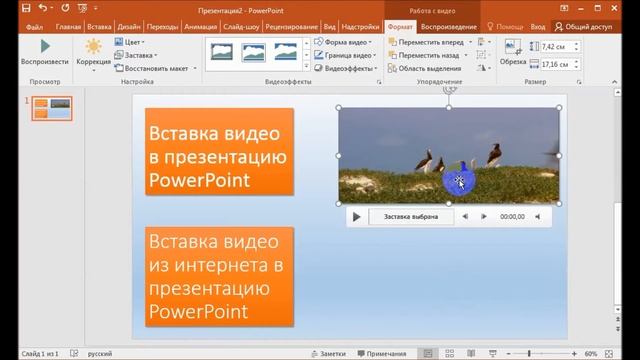
Task: Click the video player volume icon
Action: pos(538,217)
